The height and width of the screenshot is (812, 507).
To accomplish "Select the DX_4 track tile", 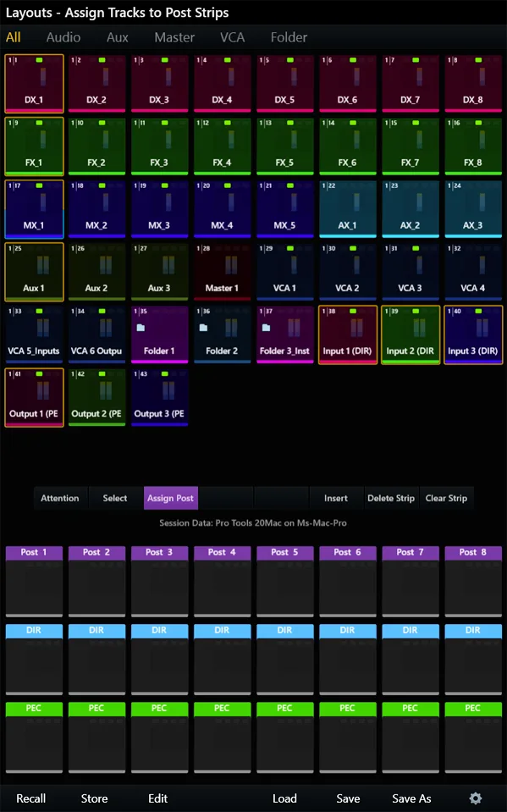I will coord(222,83).
